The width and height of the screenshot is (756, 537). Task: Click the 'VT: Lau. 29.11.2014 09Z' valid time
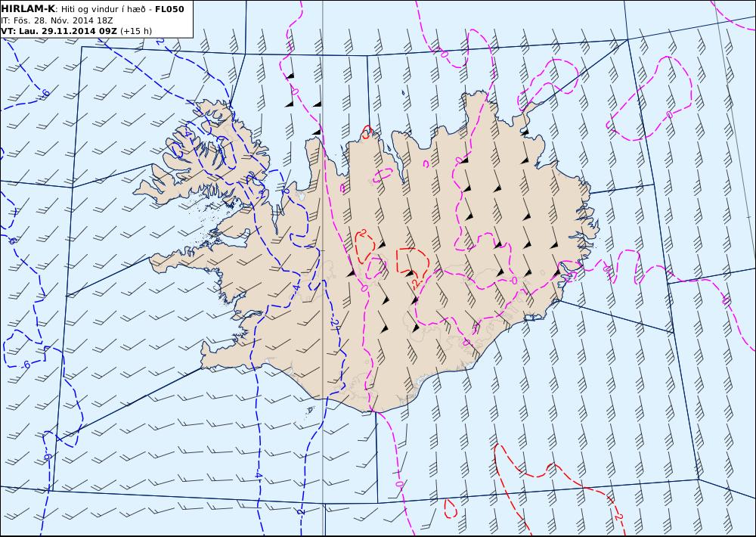click(59, 31)
